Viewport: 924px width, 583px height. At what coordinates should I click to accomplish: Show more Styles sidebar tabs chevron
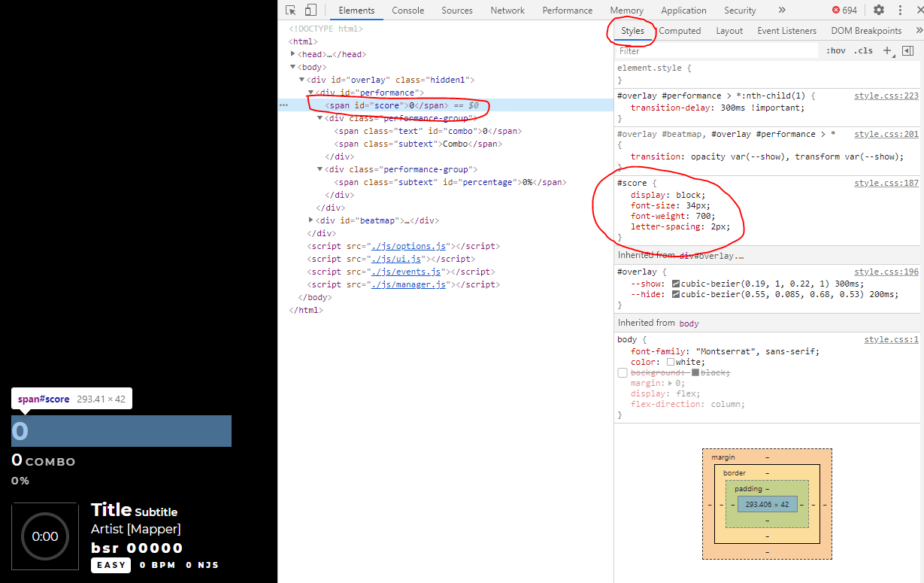pos(919,31)
